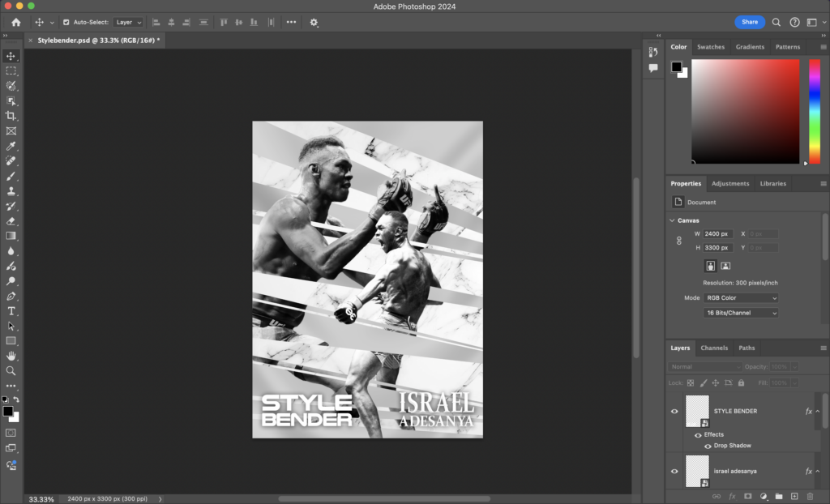Click the Share button

point(750,22)
